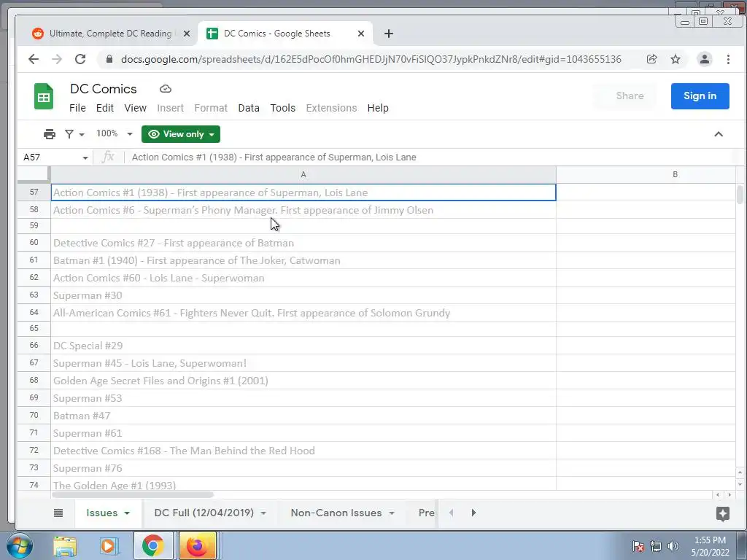Open the all sheets list icon

pos(58,513)
